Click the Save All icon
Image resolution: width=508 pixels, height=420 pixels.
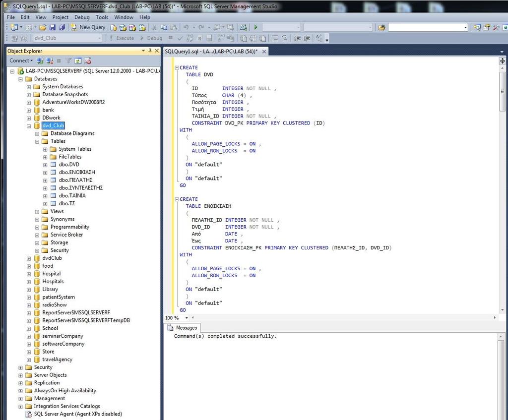(62, 28)
